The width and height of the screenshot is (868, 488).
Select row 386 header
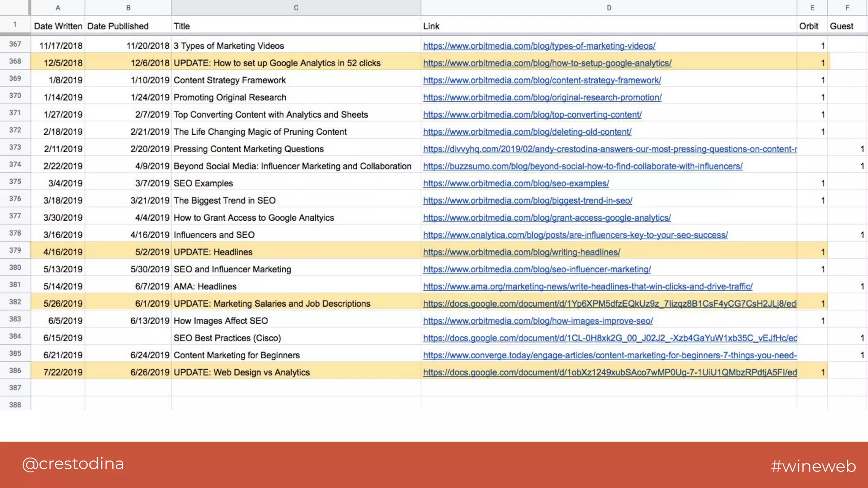point(15,371)
